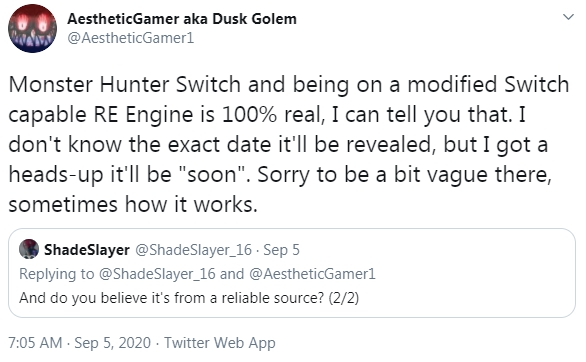Image resolution: width=586 pixels, height=362 pixels.
Task: Select the @ShadeSlayer_16 handle beside ShadeSlayer name
Action: coord(193,250)
